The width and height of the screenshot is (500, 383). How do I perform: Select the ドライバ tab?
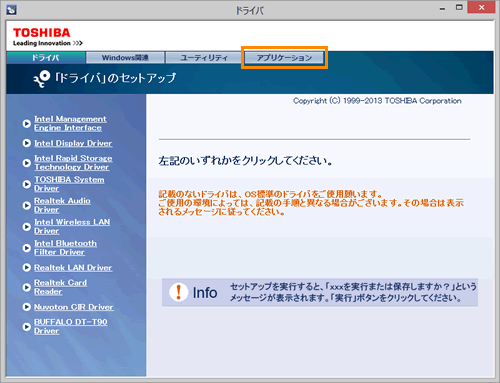[x=46, y=57]
